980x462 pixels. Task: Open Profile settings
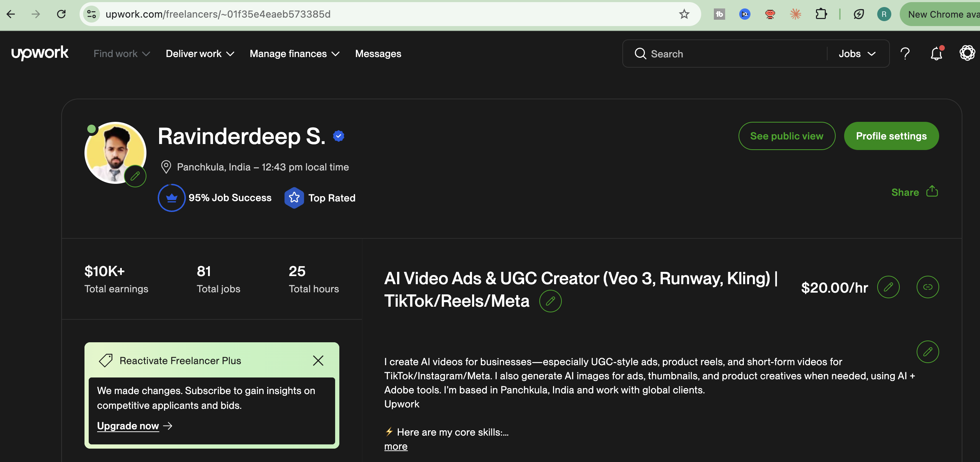[891, 136]
